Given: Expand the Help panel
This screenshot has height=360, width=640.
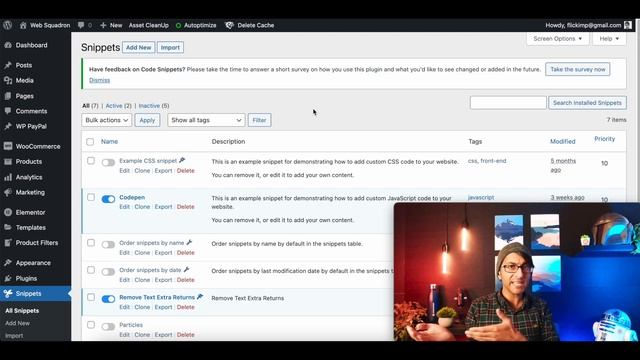Looking at the screenshot, I should 609,39.
